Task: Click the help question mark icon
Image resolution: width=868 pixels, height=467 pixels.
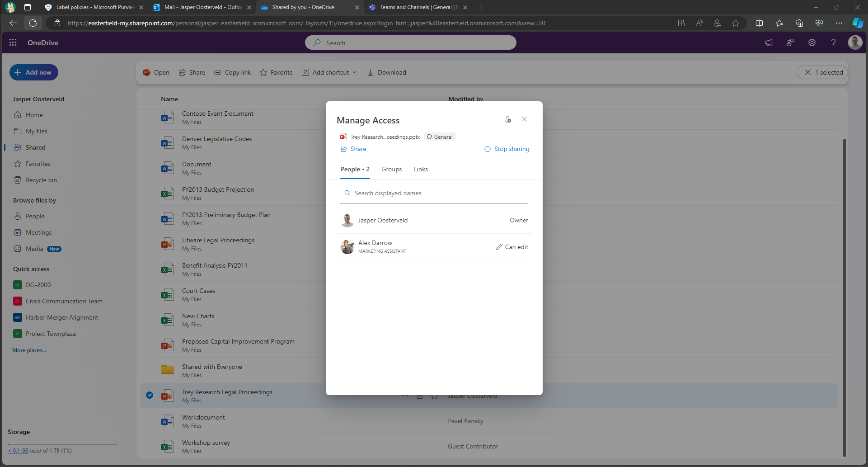Action: (833, 42)
